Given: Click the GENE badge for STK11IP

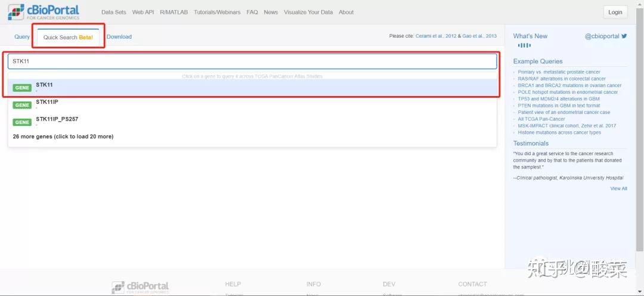Looking at the screenshot, I should pos(22,105).
